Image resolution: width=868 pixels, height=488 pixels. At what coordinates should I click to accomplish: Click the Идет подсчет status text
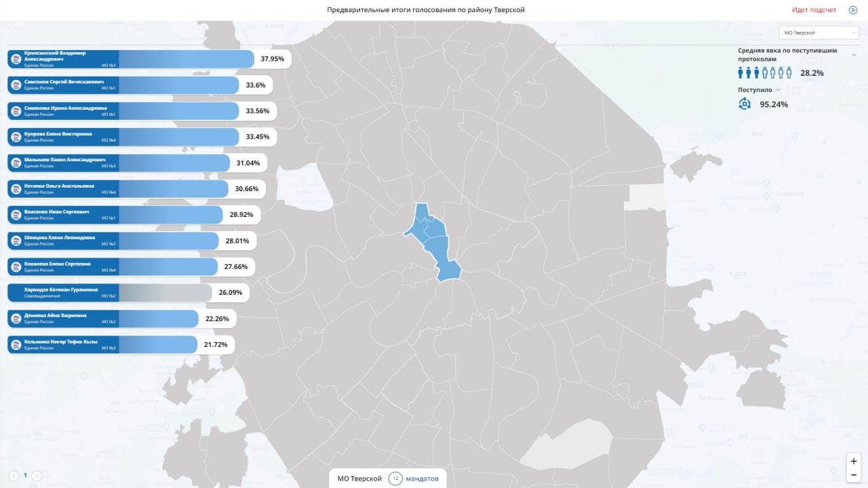point(814,10)
